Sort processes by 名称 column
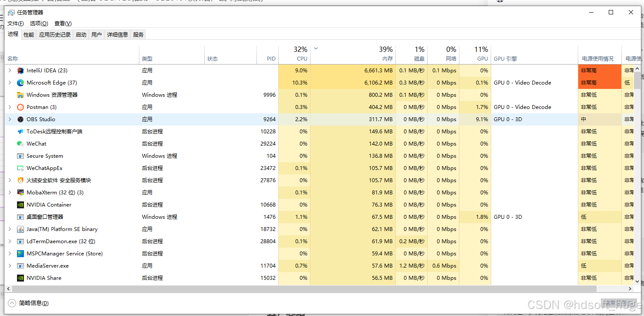 tap(72, 54)
